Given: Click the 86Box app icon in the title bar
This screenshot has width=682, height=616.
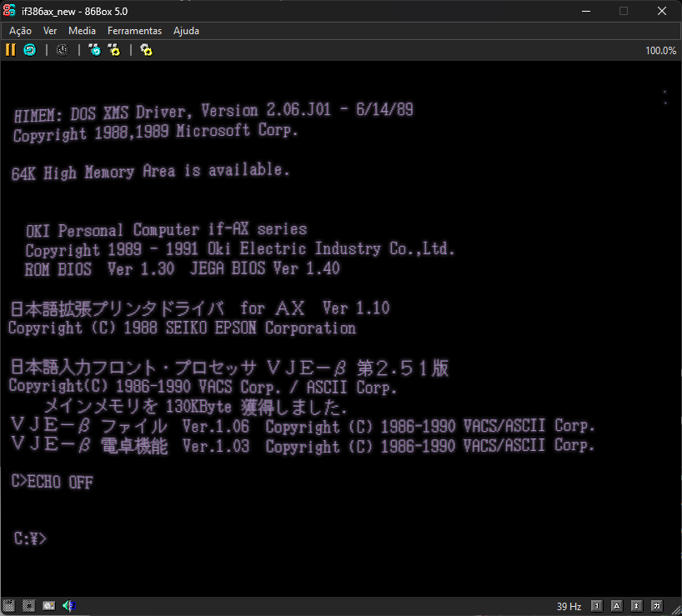Looking at the screenshot, I should [x=9, y=11].
